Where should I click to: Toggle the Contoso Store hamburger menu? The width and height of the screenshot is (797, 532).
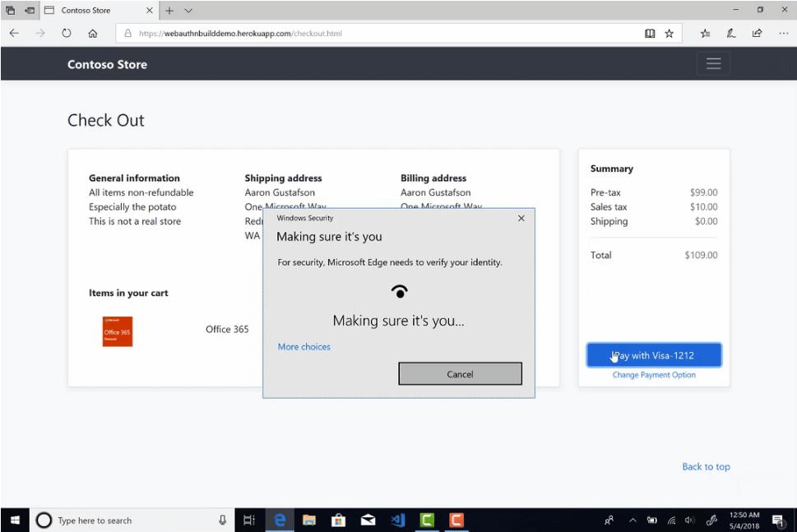pos(713,64)
